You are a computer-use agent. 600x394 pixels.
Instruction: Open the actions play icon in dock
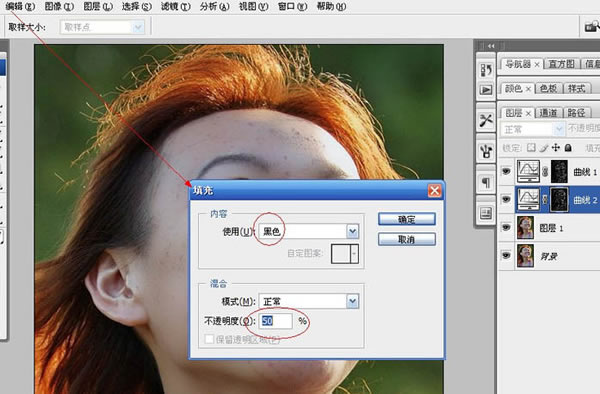[x=486, y=90]
